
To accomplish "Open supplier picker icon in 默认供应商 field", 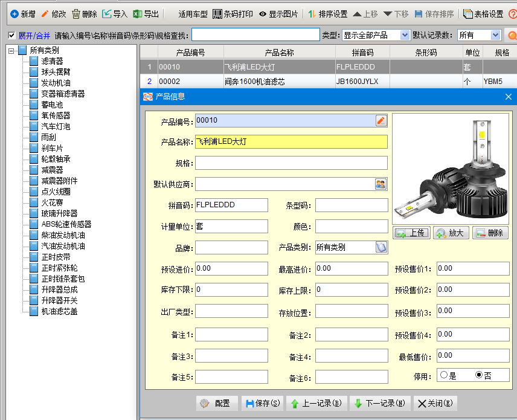I will 381,184.
